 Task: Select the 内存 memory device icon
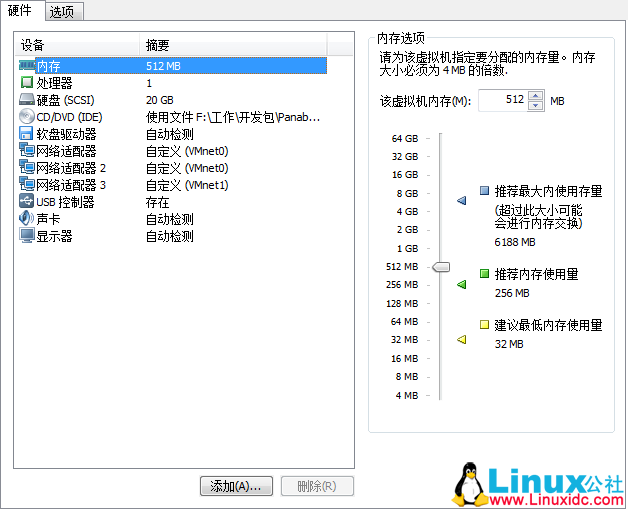(27, 66)
